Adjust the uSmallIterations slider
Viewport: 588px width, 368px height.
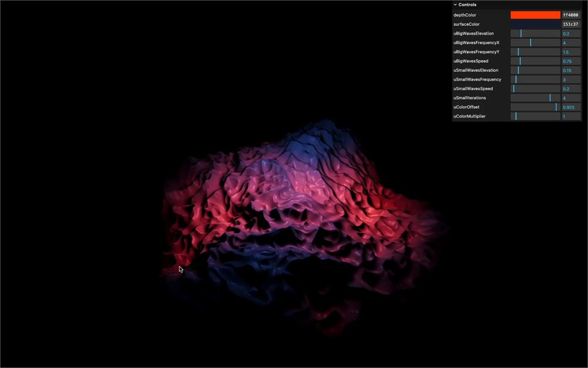[x=535, y=98]
